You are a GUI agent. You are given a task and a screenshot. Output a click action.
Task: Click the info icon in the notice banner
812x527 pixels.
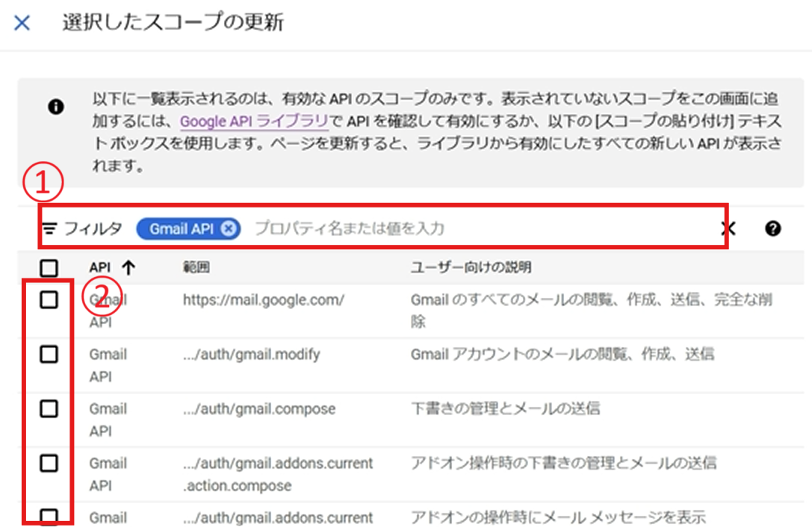click(55, 107)
